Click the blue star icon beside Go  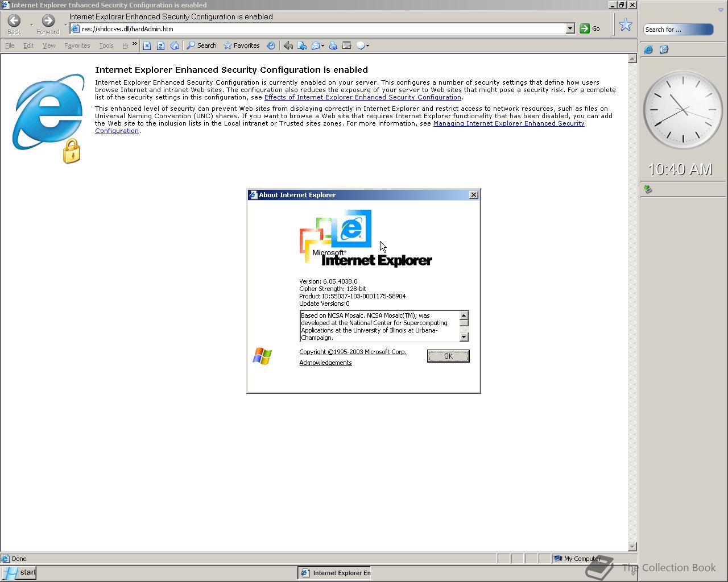pyautogui.click(x=626, y=24)
